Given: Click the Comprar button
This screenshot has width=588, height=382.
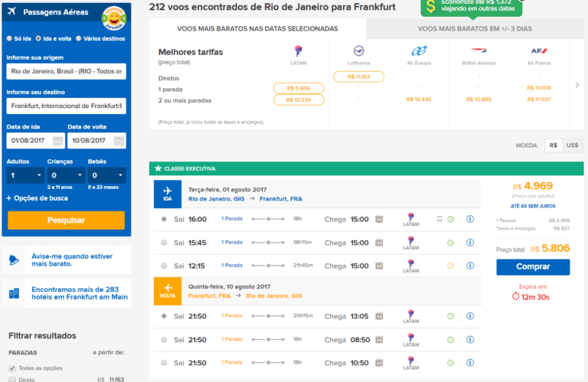Looking at the screenshot, I should click(533, 267).
